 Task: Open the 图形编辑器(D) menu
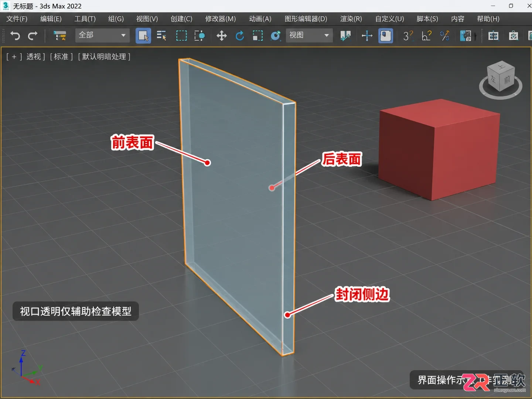pyautogui.click(x=306, y=19)
